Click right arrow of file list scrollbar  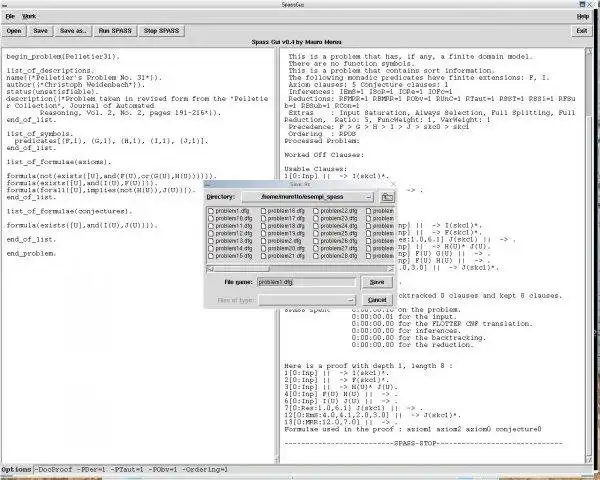pos(390,269)
